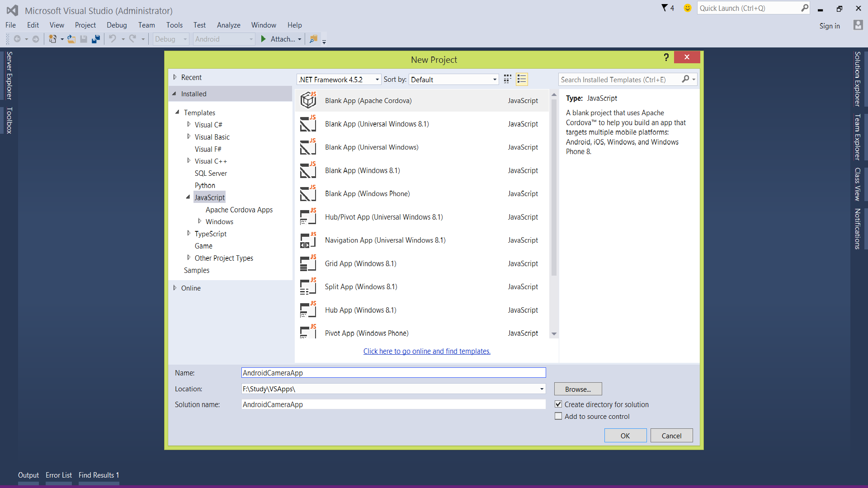Expand the Visual Basic tree node
This screenshot has width=868, height=488.
189,136
